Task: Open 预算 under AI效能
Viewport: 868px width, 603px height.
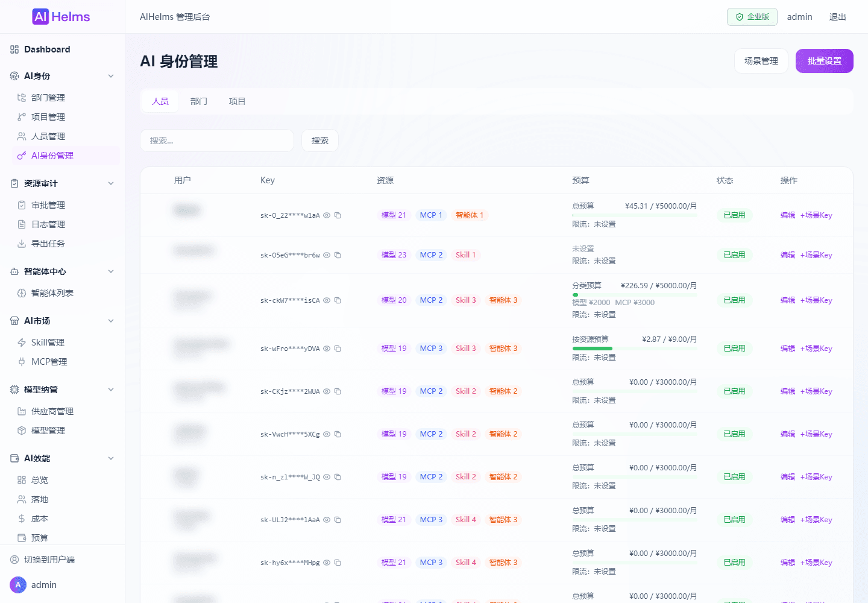Action: pyautogui.click(x=66, y=538)
